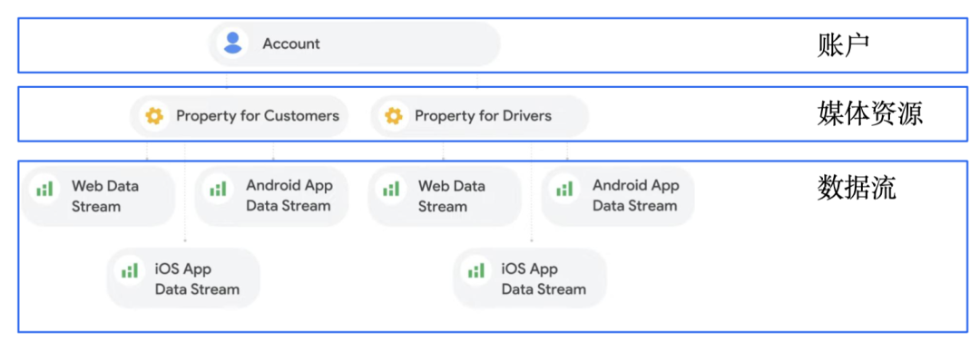Image resolution: width=980 pixels, height=342 pixels.
Task: Select iOS App Data Stream text under Drivers
Action: tap(544, 278)
